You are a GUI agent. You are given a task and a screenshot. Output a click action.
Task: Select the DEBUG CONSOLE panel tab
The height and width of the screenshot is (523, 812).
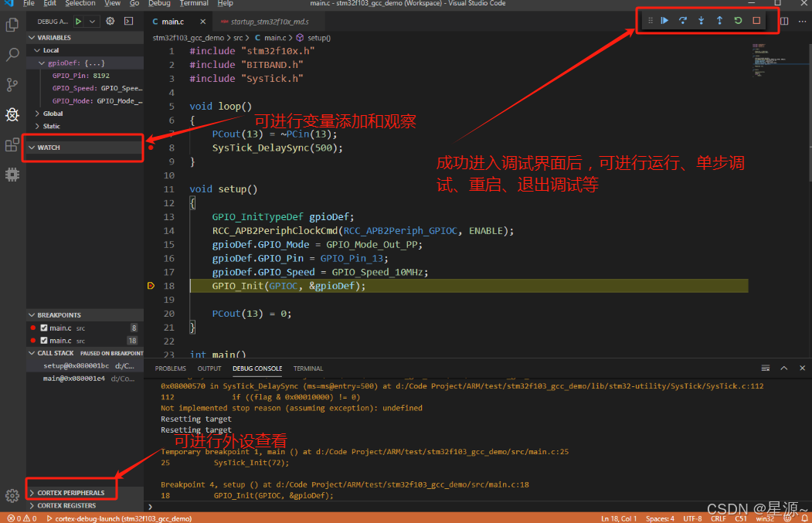tap(257, 368)
